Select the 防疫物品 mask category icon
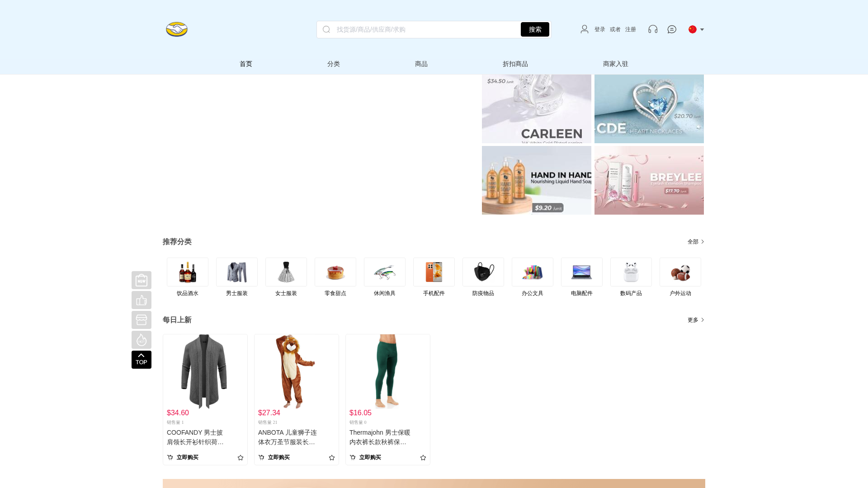 [x=483, y=272]
